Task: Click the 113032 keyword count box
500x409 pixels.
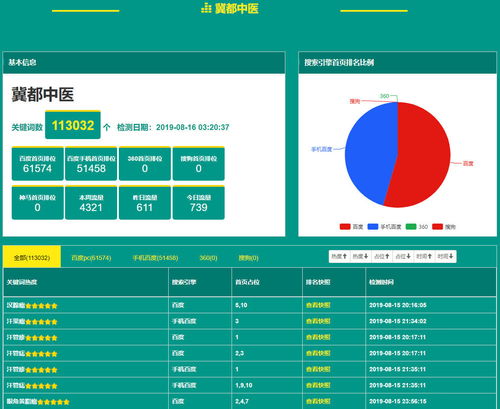Action: (73, 125)
